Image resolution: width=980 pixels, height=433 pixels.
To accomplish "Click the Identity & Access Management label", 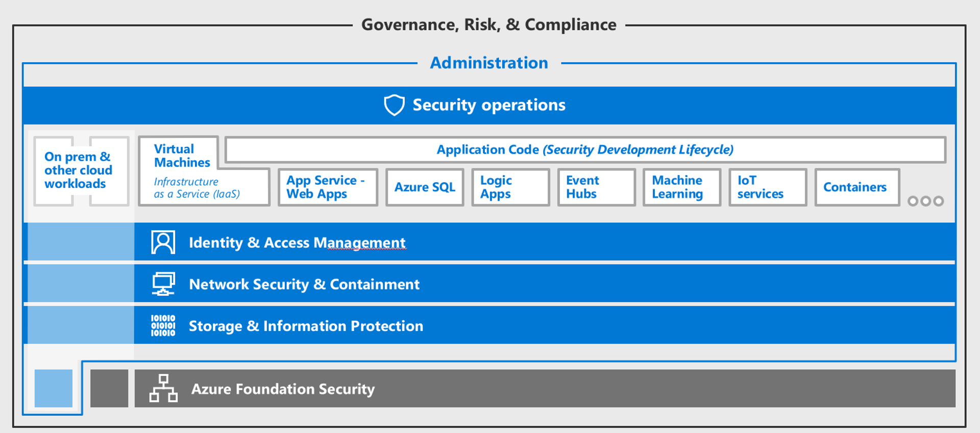I will point(297,242).
